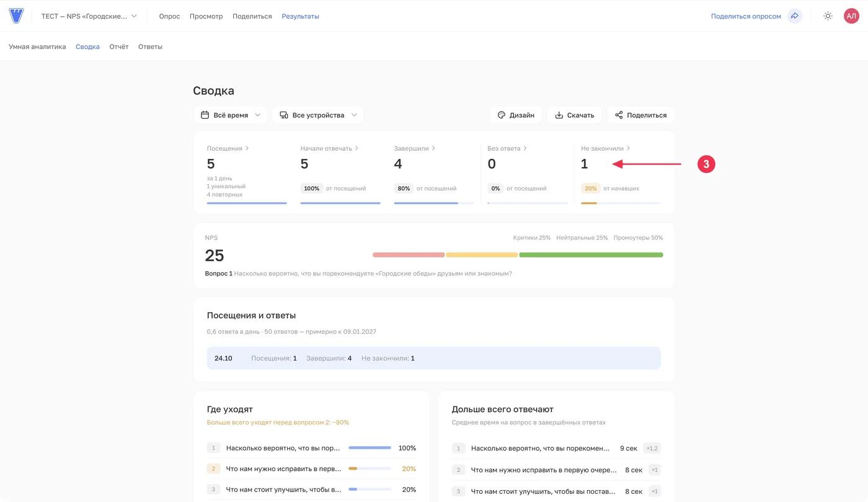
Task: Select the 24.10 row in Посещения и ответы
Action: [x=434, y=358]
